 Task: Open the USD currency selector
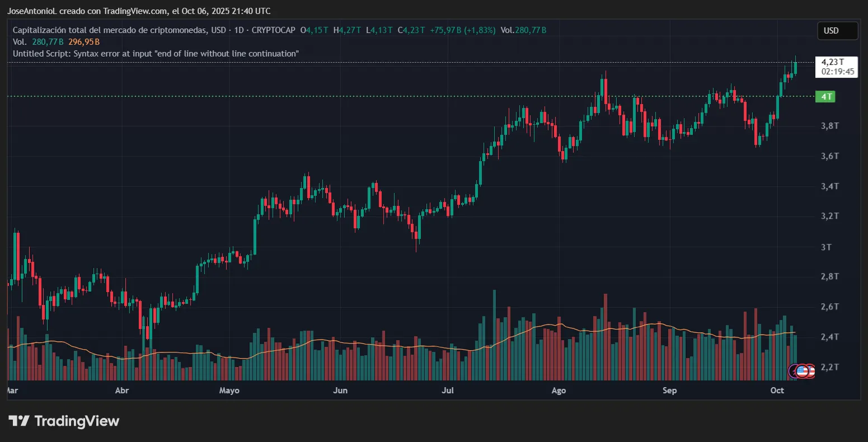coord(837,31)
